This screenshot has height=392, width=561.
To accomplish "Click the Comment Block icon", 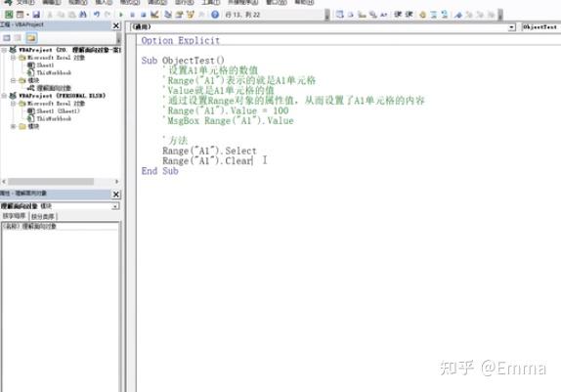I will 434,15.
